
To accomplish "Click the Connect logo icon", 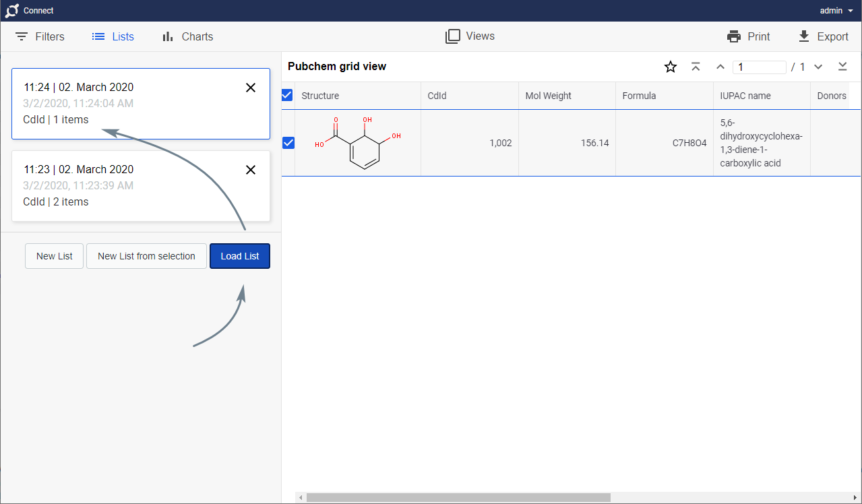I will [11, 11].
